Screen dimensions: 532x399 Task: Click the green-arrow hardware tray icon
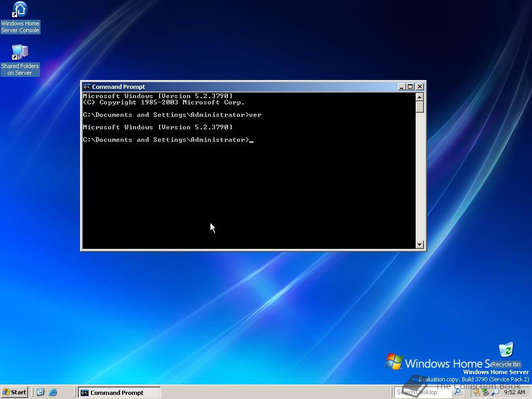click(x=486, y=393)
